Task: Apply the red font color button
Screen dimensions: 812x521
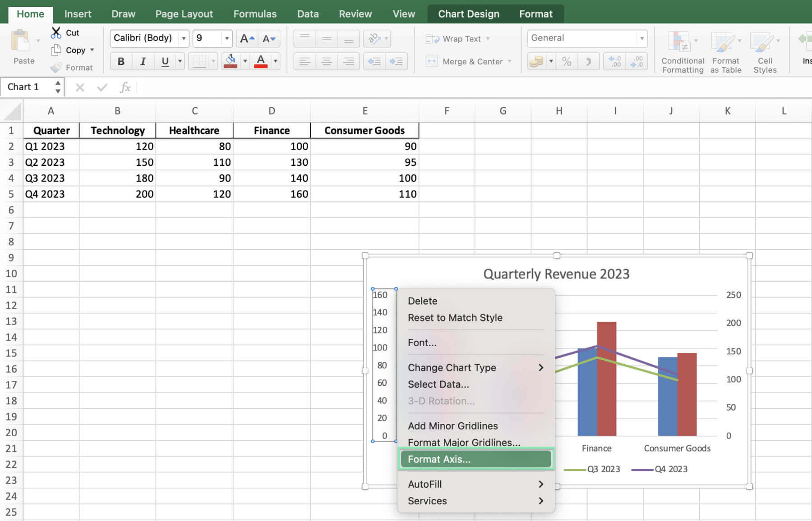Action: coord(261,61)
